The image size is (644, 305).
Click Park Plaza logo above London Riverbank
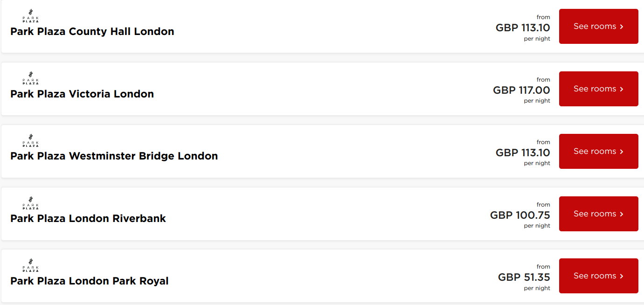click(x=31, y=203)
